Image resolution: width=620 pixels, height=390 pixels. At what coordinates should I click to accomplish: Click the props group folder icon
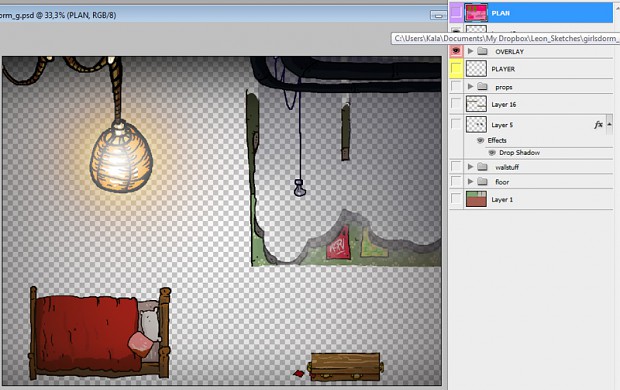[482, 86]
